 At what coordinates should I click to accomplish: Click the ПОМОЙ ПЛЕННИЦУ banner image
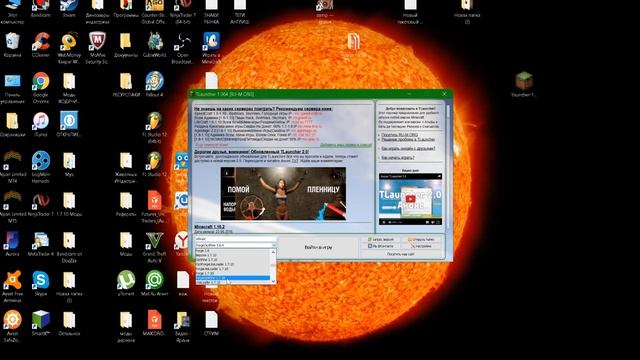(x=283, y=193)
